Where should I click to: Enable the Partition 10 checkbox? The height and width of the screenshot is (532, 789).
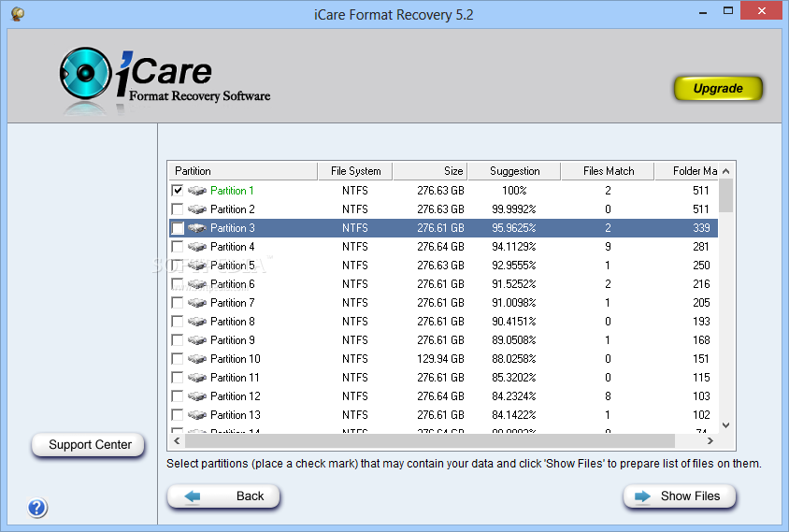tap(177, 359)
